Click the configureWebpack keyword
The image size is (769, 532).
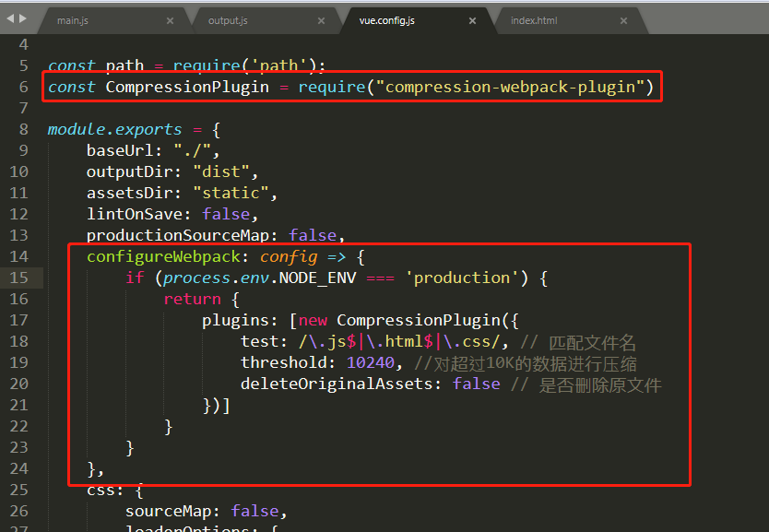click(163, 257)
